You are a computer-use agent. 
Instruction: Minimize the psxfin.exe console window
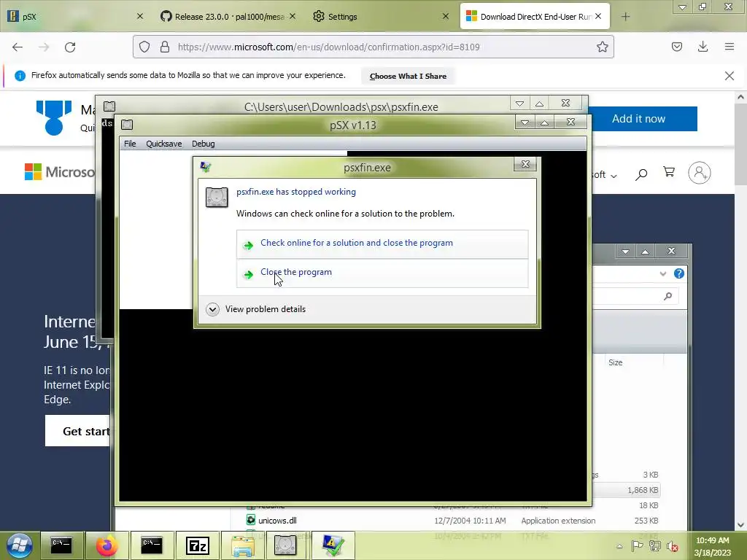[x=519, y=104]
